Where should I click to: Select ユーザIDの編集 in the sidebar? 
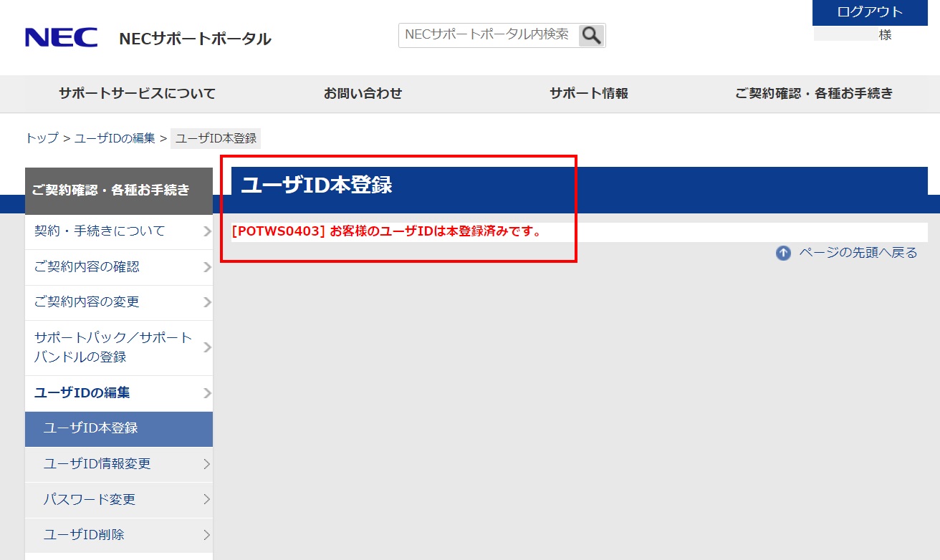(x=118, y=393)
